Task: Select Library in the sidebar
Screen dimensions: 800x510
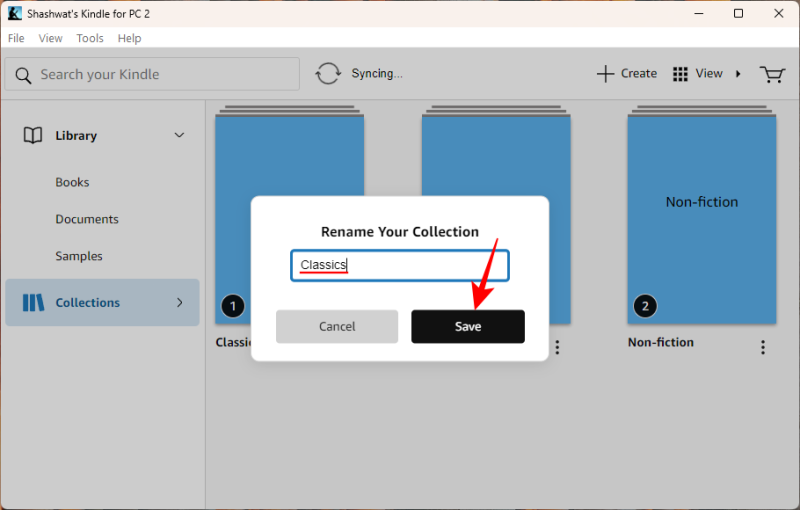Action: (76, 136)
